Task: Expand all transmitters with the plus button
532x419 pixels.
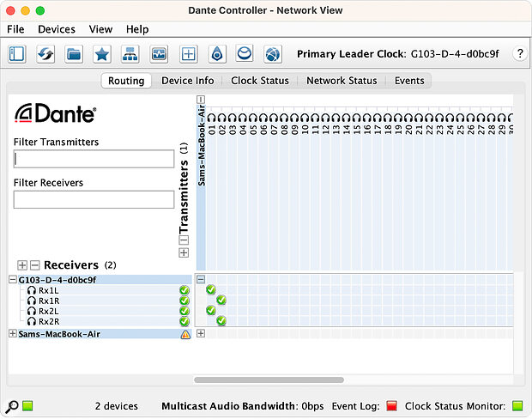Action: pyautogui.click(x=184, y=252)
